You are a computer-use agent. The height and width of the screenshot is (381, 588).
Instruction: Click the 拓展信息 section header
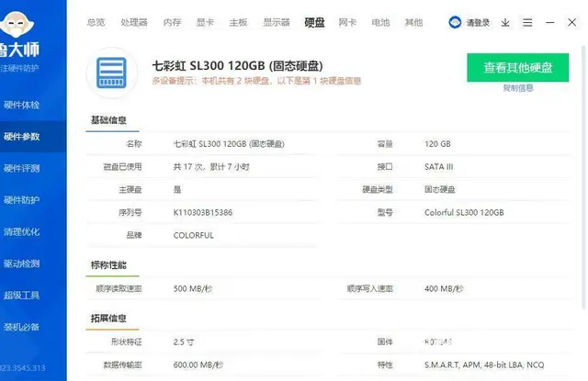(108, 319)
